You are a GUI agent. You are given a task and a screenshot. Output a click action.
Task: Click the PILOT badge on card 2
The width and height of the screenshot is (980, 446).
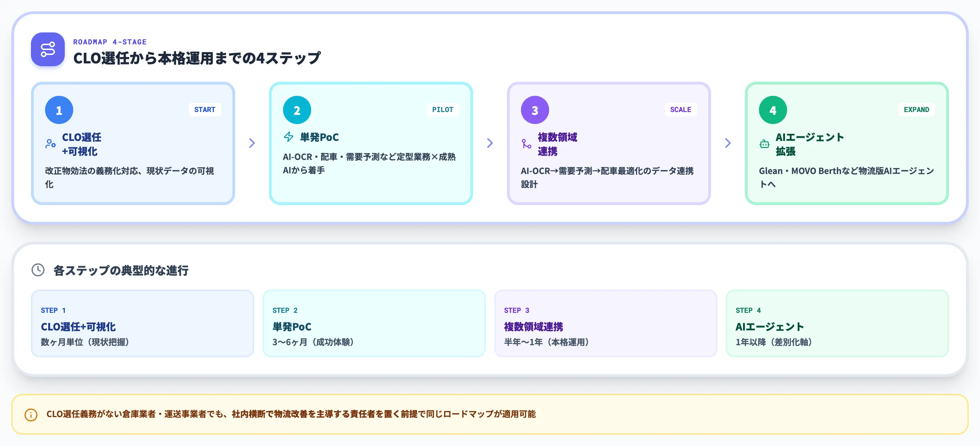(442, 110)
